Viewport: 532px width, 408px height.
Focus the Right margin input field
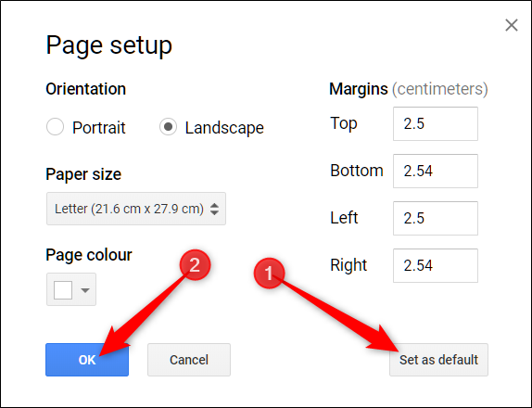click(436, 265)
